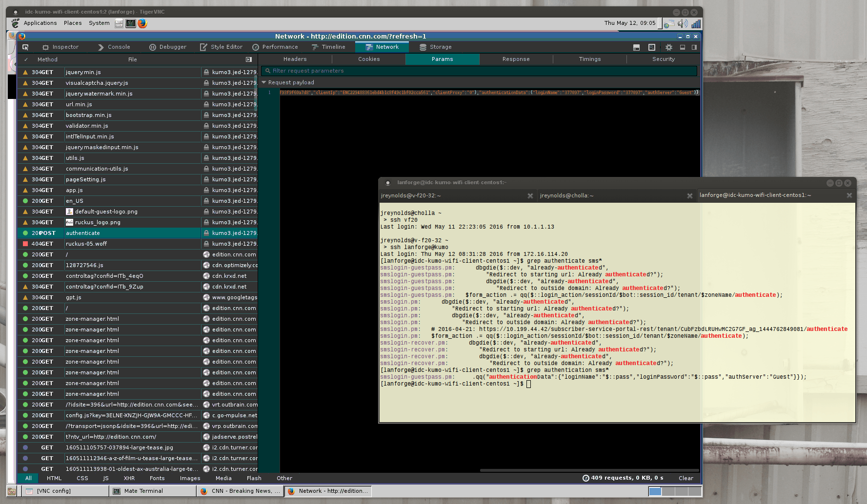Screen dimensions: 867x504
Task: Toggle the split console icon
Action: click(x=636, y=47)
